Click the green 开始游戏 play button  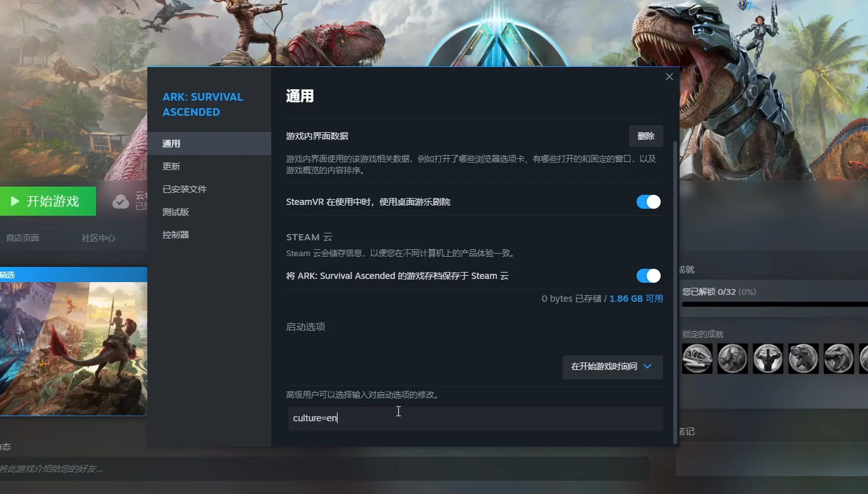[x=48, y=201]
